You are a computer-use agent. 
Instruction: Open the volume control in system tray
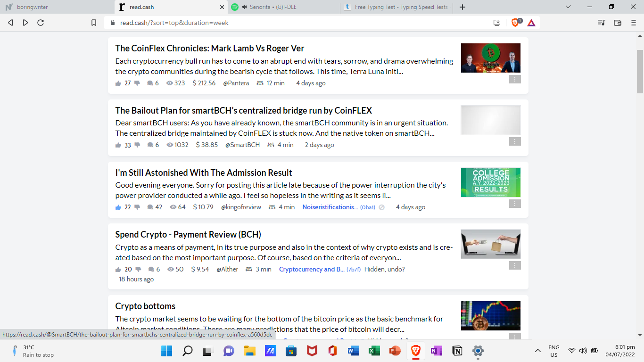point(583,351)
